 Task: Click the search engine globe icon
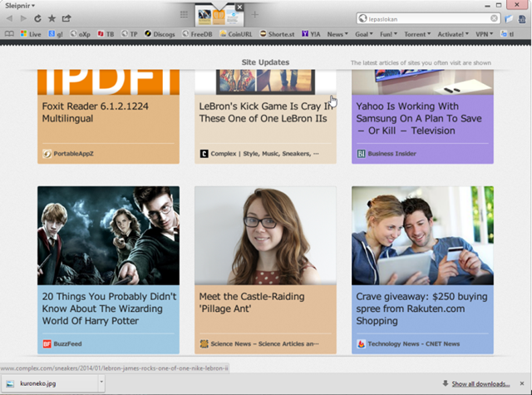(362, 18)
